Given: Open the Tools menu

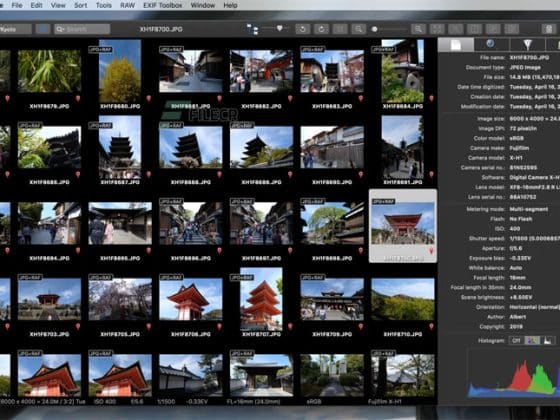Looking at the screenshot, I should pyautogui.click(x=104, y=5).
